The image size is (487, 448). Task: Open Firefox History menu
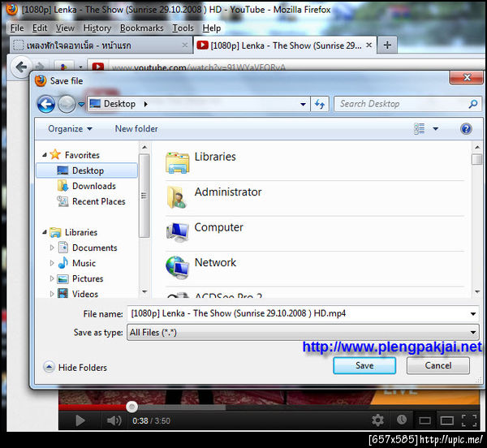[x=97, y=28]
